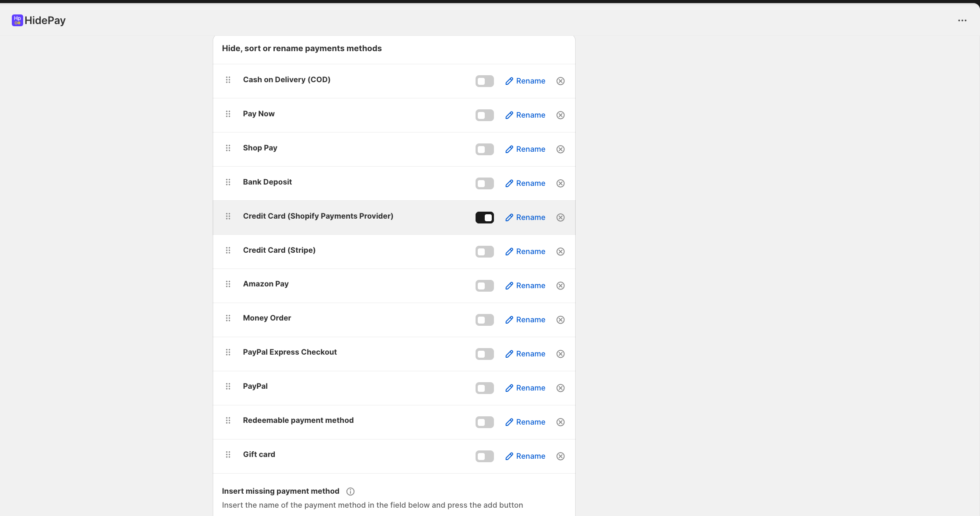980x516 pixels.
Task: Open the three-dot more options menu
Action: pyautogui.click(x=962, y=21)
